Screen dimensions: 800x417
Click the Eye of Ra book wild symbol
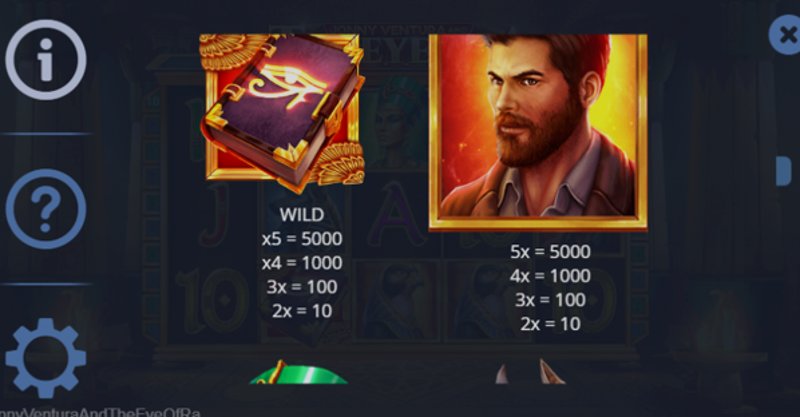click(x=282, y=113)
